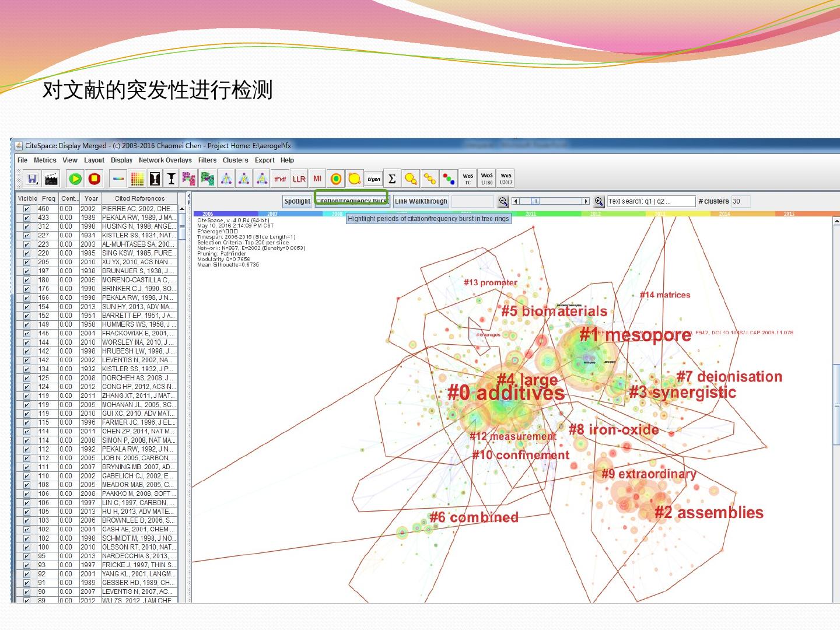Select the LLR labeling icon
Image resolution: width=840 pixels, height=630 pixels.
point(299,178)
